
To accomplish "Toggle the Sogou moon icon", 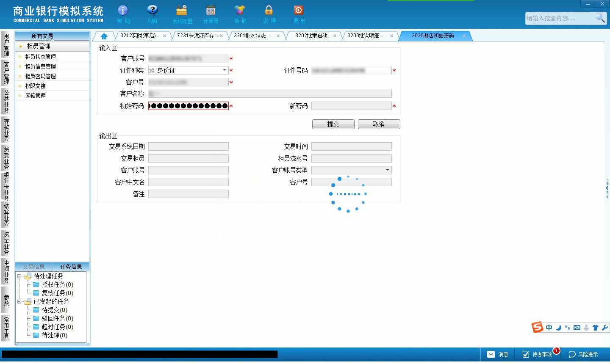I will [x=558, y=328].
